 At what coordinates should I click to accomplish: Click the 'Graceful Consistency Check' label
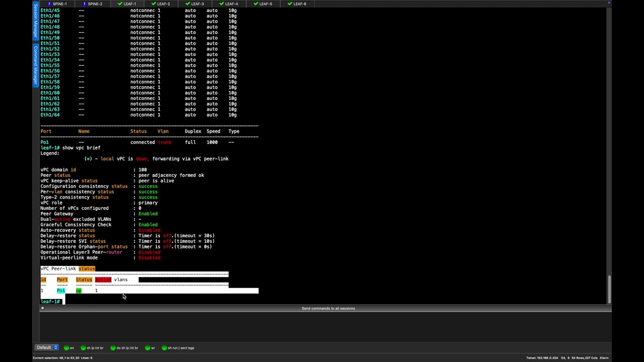76,225
